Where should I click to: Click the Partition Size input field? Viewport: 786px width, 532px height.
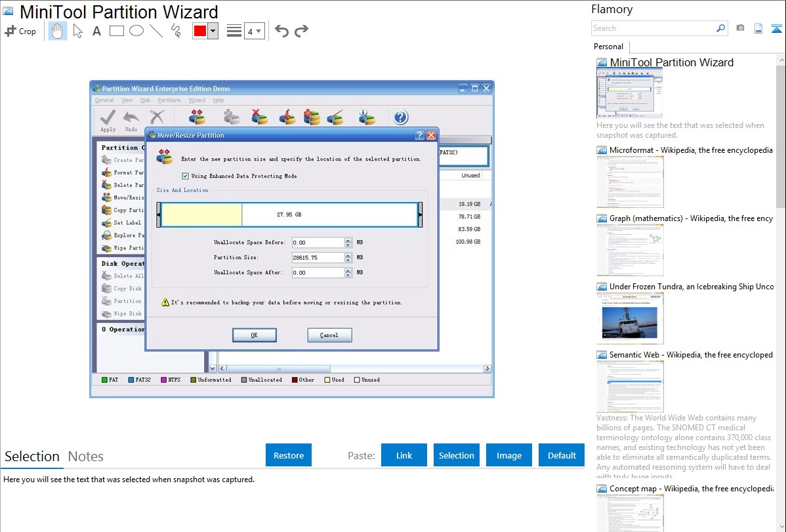click(318, 258)
